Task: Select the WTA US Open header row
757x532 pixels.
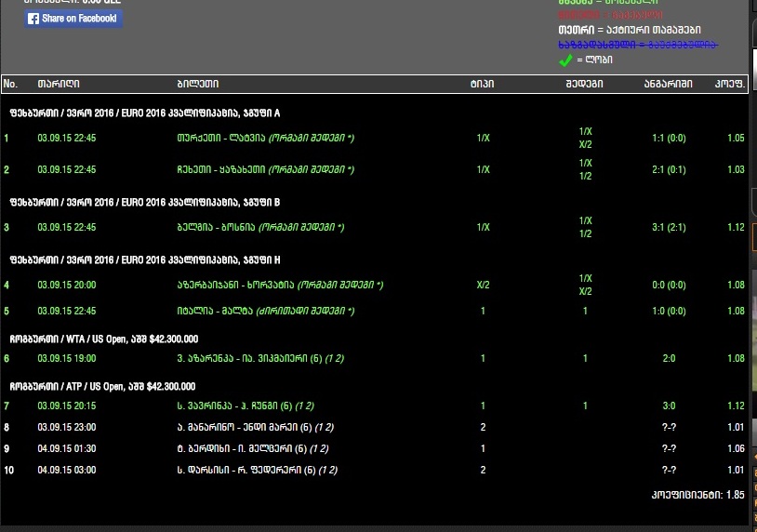Action: click(104, 339)
